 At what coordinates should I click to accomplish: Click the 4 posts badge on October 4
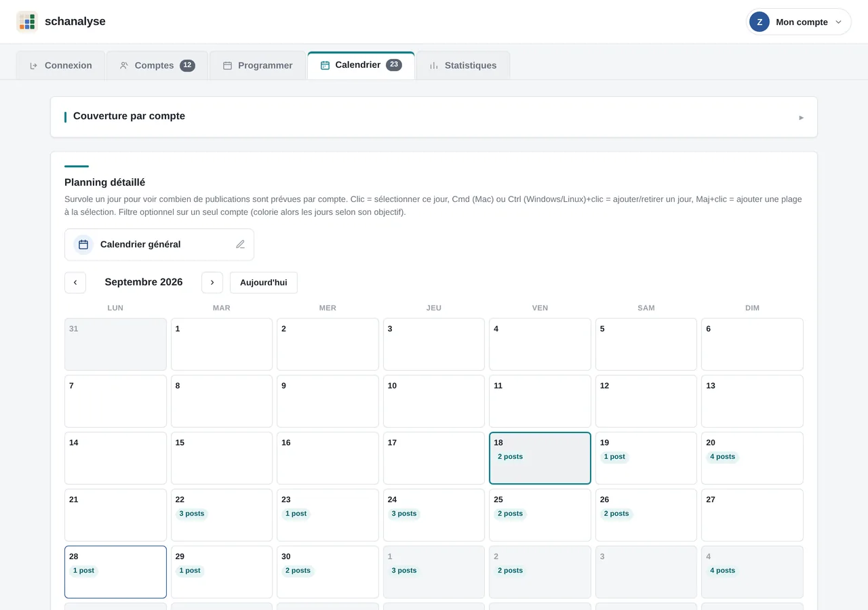pos(722,571)
